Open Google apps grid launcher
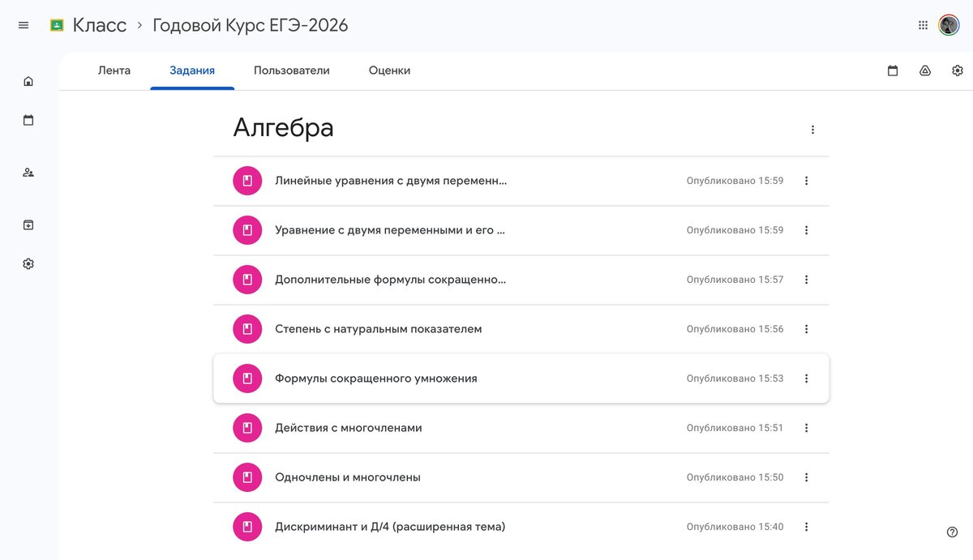 click(x=923, y=25)
